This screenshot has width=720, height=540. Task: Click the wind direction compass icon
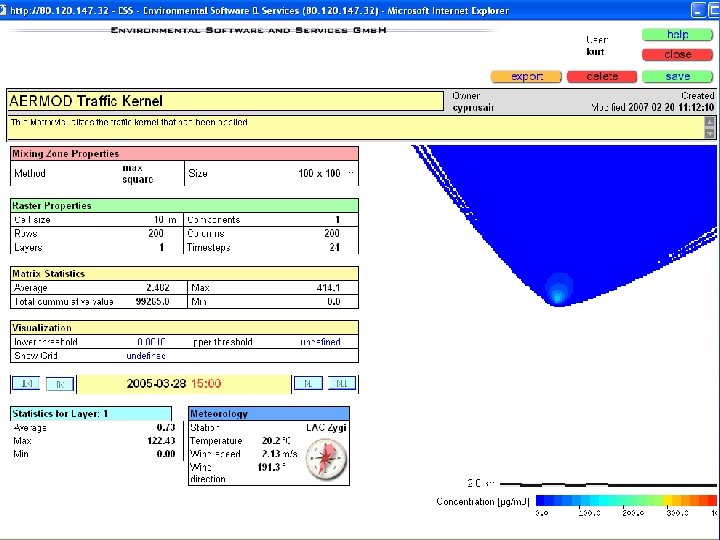pos(326,459)
